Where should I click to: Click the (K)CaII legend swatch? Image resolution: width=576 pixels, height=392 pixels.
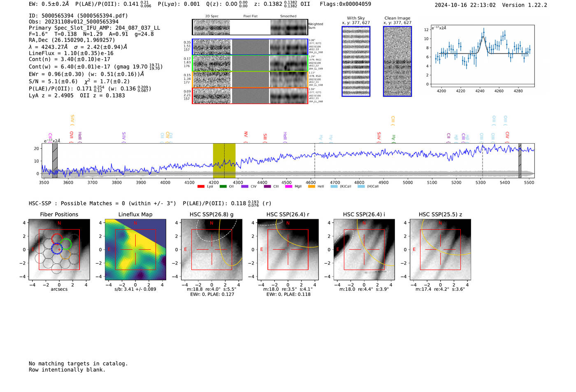pyautogui.click(x=334, y=187)
